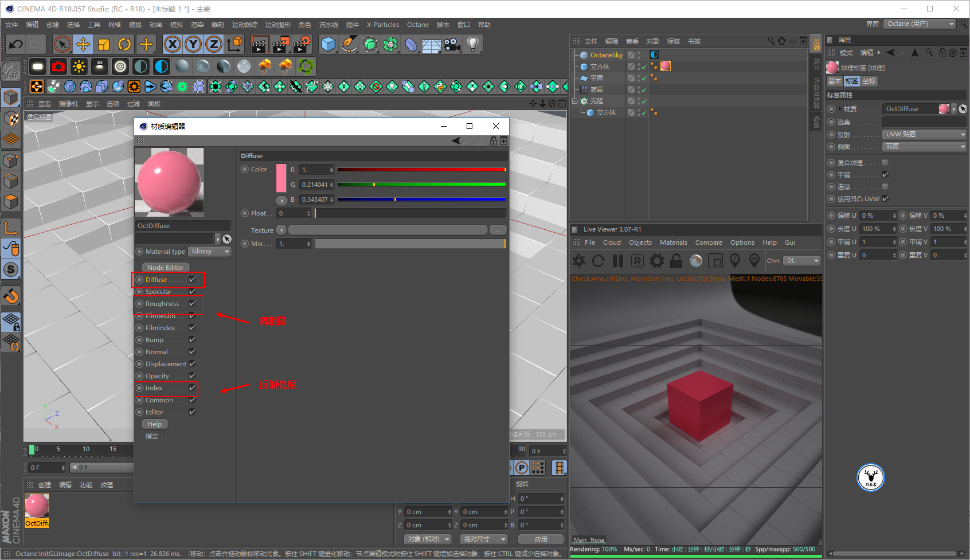This screenshot has width=970, height=560.
Task: Restart render in Live Viewer
Action: (x=599, y=261)
